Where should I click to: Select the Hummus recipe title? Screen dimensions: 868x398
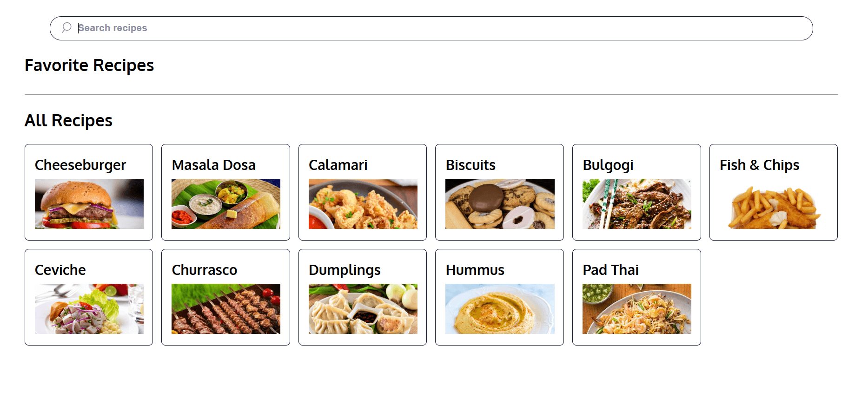tap(475, 270)
